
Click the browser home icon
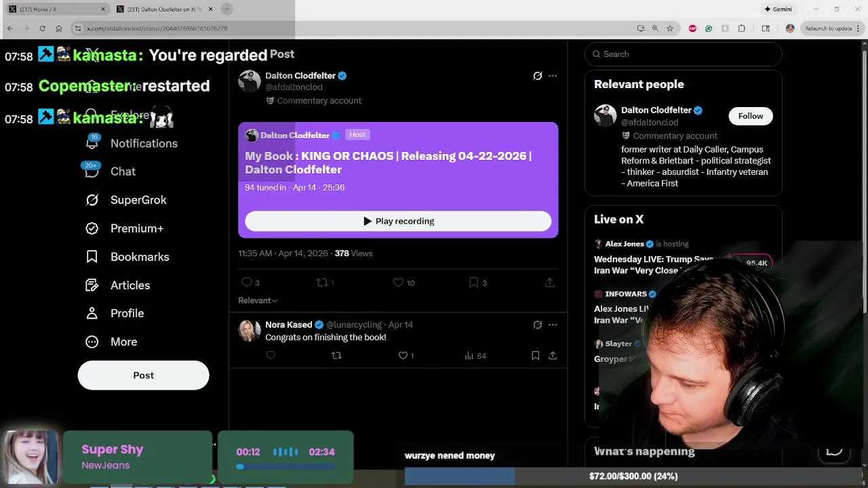58,28
